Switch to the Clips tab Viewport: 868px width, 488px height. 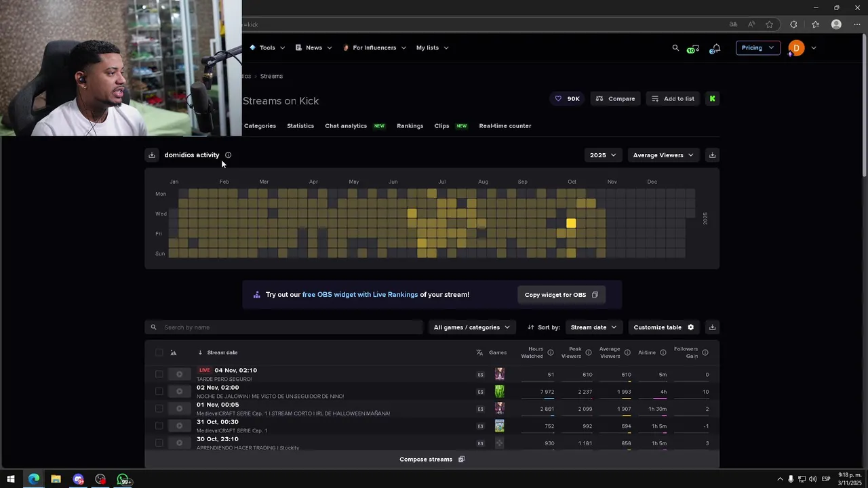coord(441,126)
